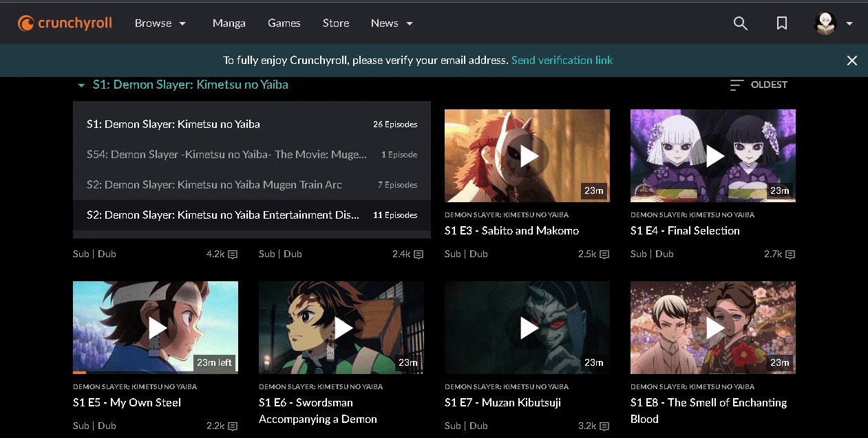This screenshot has width=868, height=438.
Task: Open the Store menu item
Action: click(x=336, y=23)
